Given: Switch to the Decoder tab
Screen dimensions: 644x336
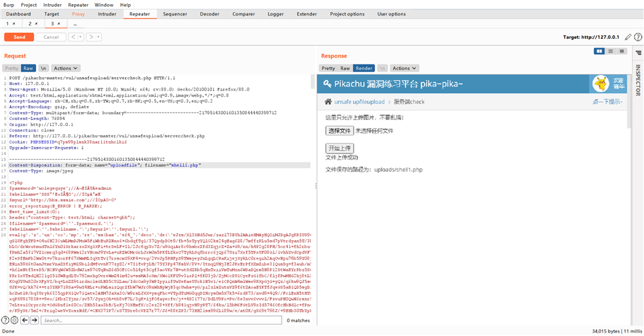Looking at the screenshot, I should click(209, 14).
